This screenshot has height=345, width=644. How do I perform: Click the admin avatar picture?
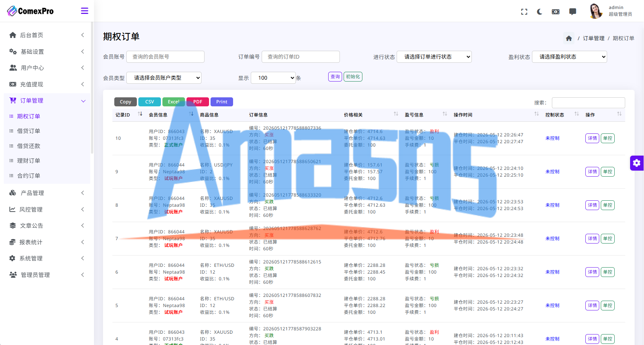click(596, 11)
